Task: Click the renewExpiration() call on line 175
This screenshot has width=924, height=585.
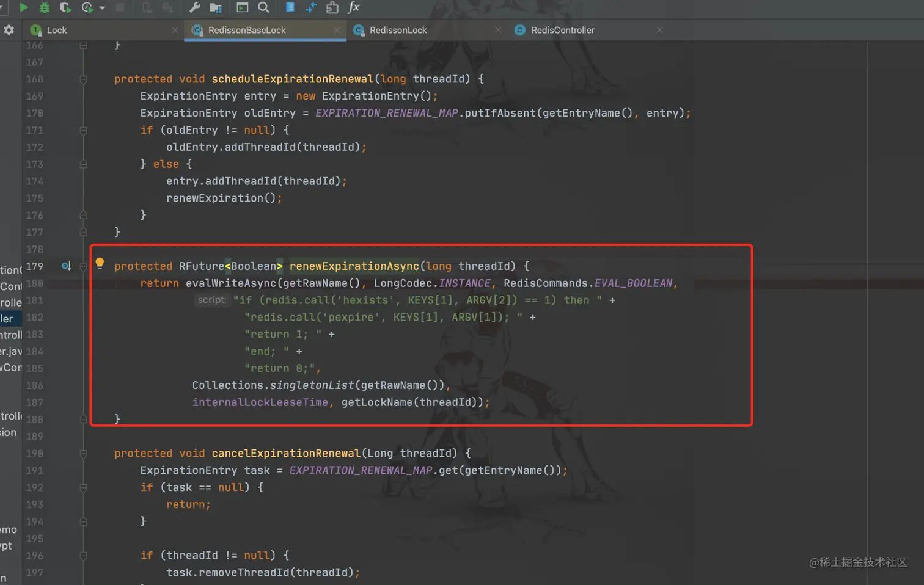Action: pyautogui.click(x=221, y=198)
